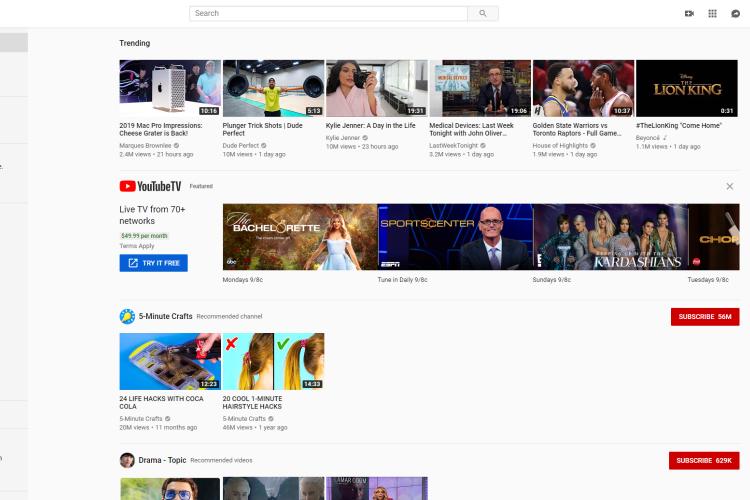This screenshot has width=750, height=500.
Task: Click the '20 COOL 1-MINUTE HAIRSTYLE HACKS' title
Action: coord(252,402)
